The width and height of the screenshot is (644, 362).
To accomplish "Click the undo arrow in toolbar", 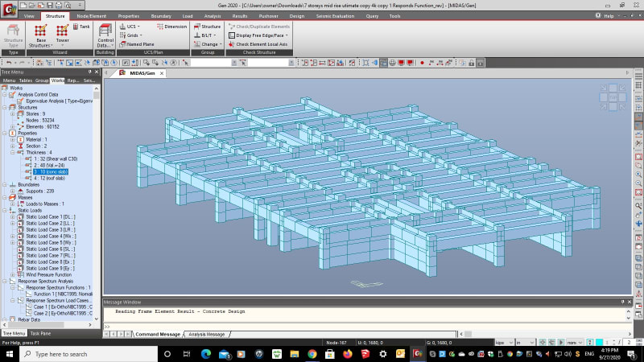I will (x=9, y=63).
